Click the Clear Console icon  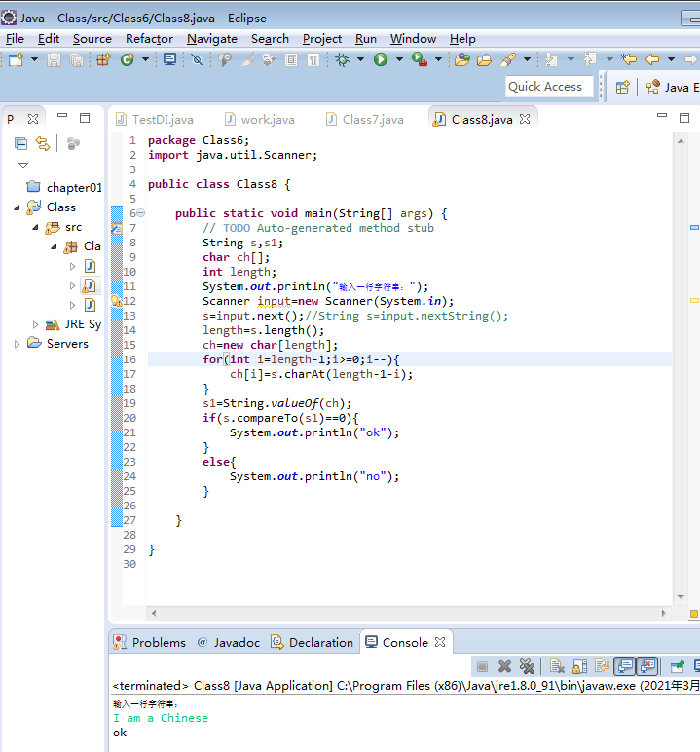tap(557, 666)
